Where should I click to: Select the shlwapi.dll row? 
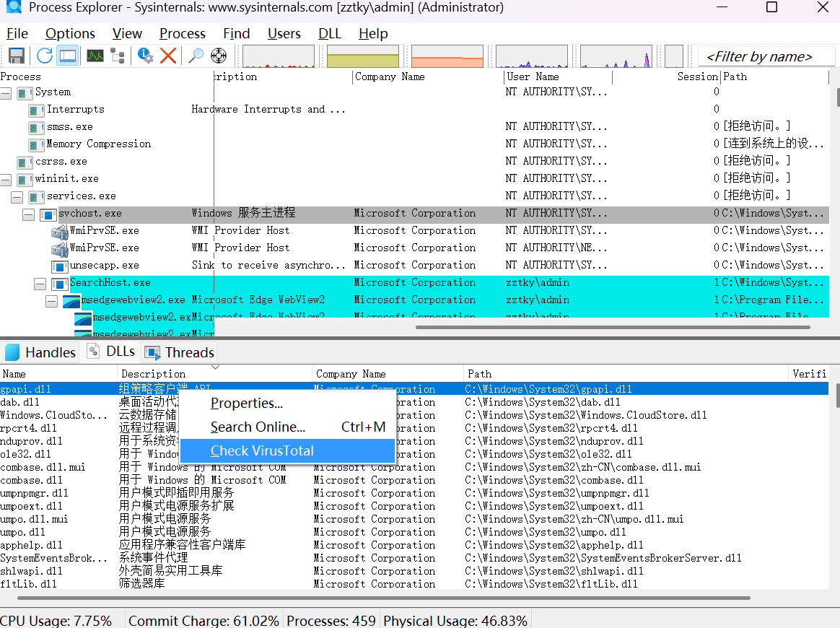(x=414, y=571)
